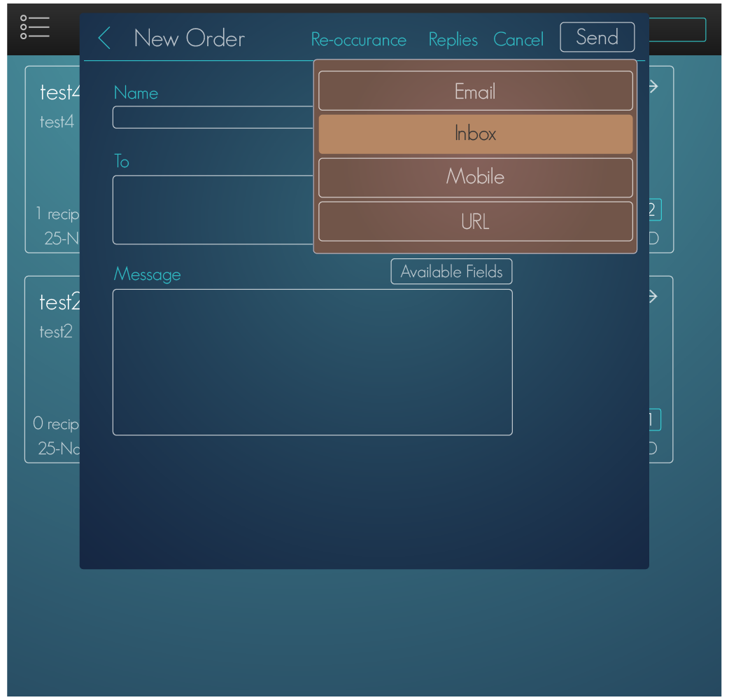Open the Replies section
Screen dimensions: 729x700
453,40
